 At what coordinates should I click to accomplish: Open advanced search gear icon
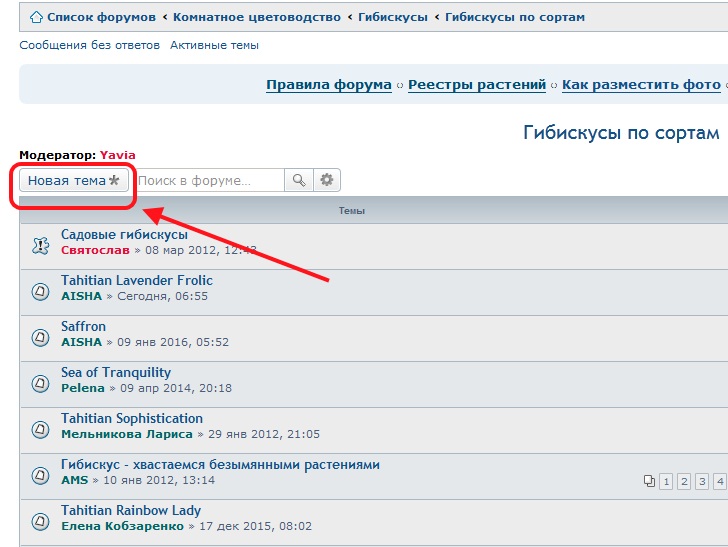pyautogui.click(x=327, y=181)
